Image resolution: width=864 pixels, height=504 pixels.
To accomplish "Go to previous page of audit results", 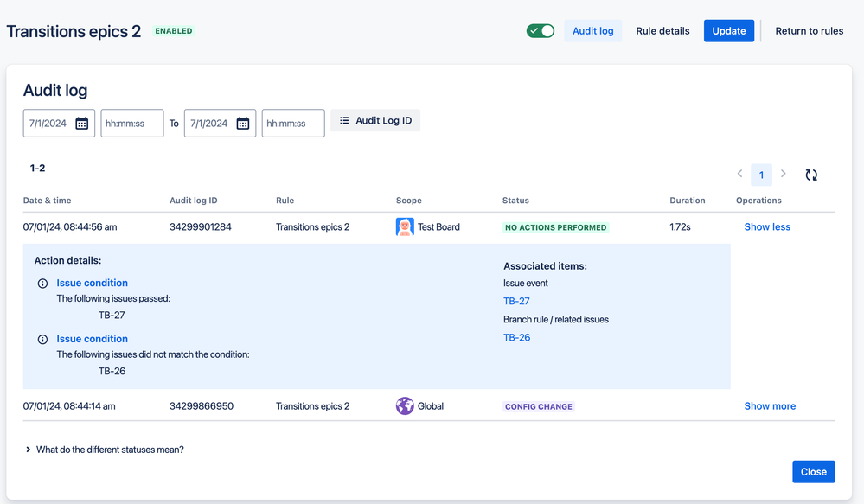I will tap(739, 174).
